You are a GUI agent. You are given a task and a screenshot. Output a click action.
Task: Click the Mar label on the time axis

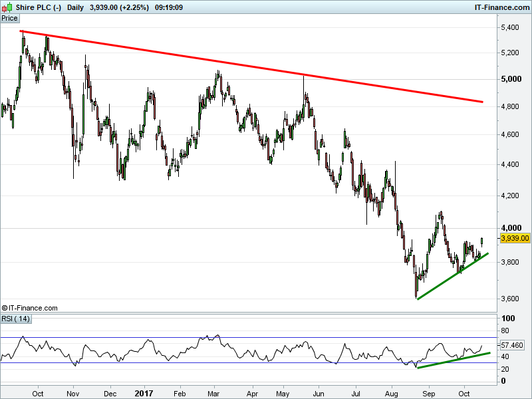click(213, 394)
